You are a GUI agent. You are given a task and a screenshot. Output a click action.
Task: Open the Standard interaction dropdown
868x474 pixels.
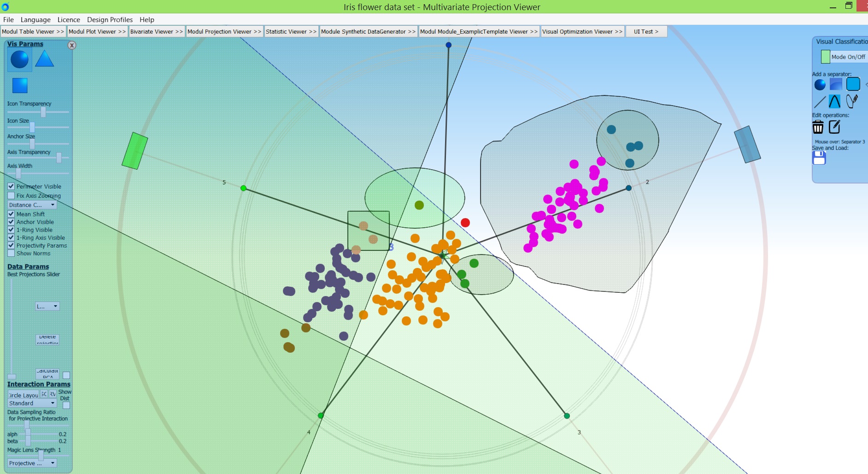click(31, 403)
